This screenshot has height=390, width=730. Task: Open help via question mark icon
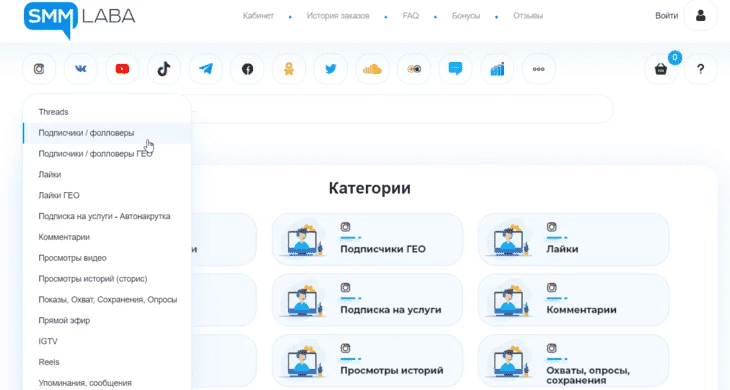[x=701, y=69]
